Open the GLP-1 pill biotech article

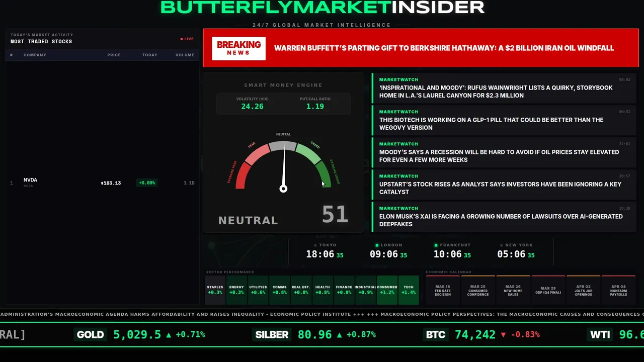(x=504, y=120)
